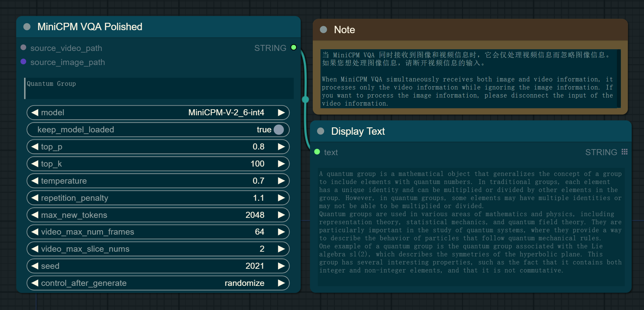This screenshot has width=644, height=310.
Task: Increase video_max_num_frames value
Action: coord(281,232)
